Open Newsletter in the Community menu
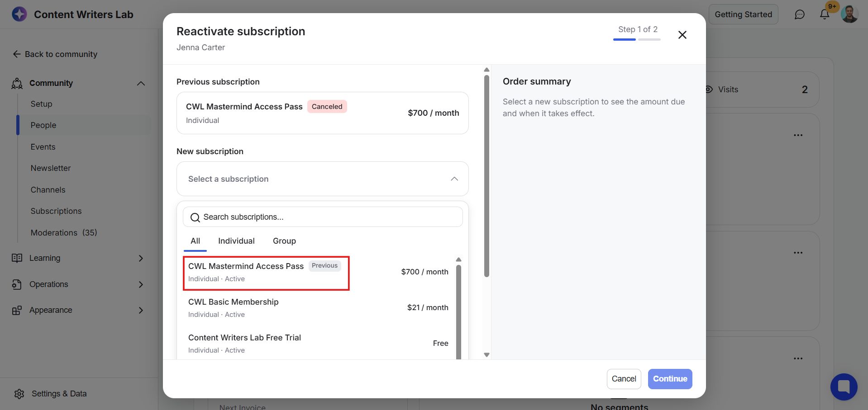 tap(51, 168)
